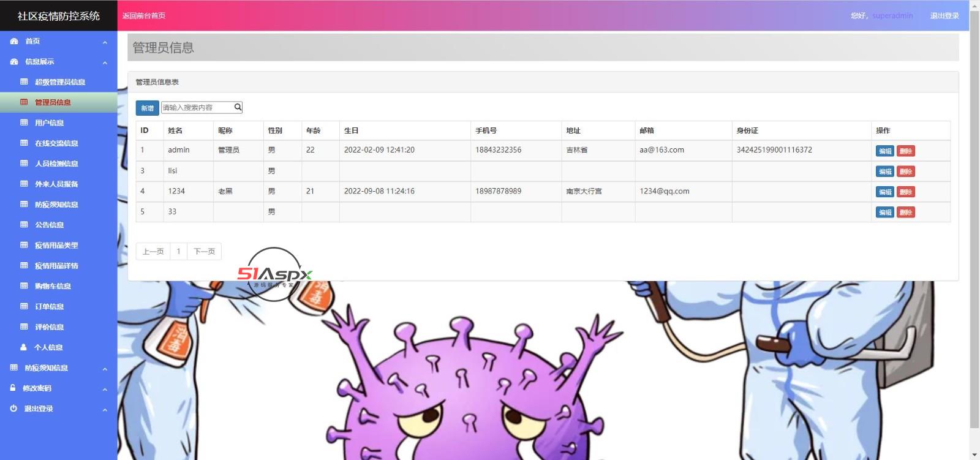Delete the 1234 row with 删除
This screenshot has height=460, width=980.
pos(906,192)
